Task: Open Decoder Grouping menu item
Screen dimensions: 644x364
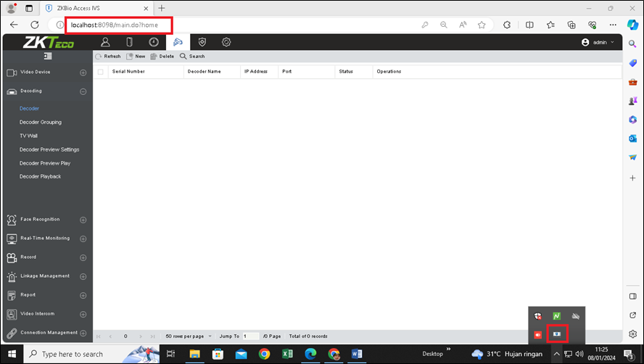Action: (41, 122)
